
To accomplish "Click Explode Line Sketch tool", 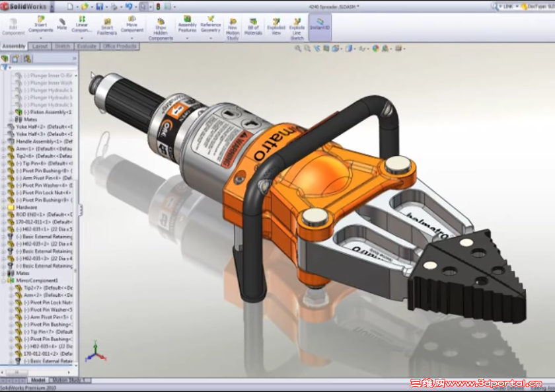I will tap(297, 29).
